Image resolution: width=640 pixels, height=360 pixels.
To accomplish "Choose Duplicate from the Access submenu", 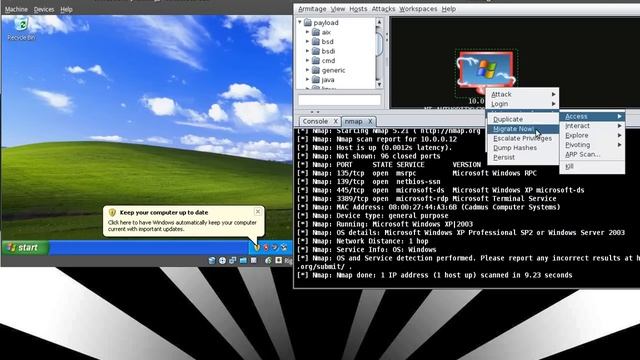I will click(523, 119).
